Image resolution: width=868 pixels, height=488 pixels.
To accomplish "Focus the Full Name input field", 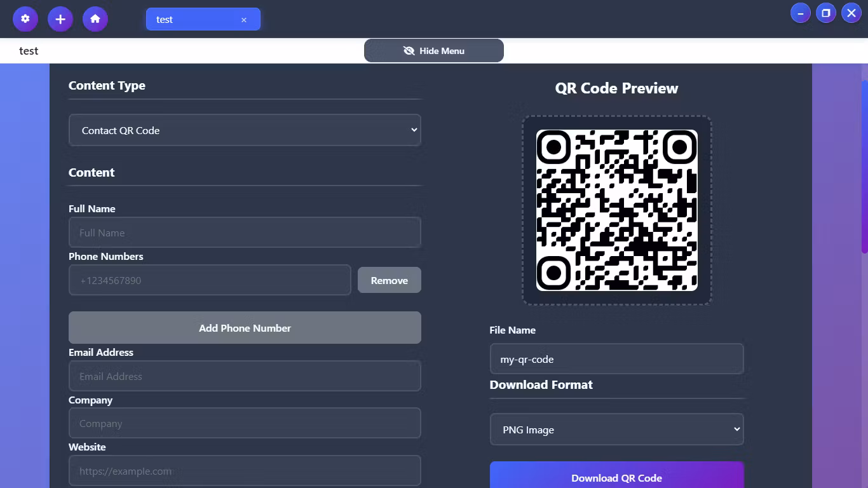I will pos(245,233).
